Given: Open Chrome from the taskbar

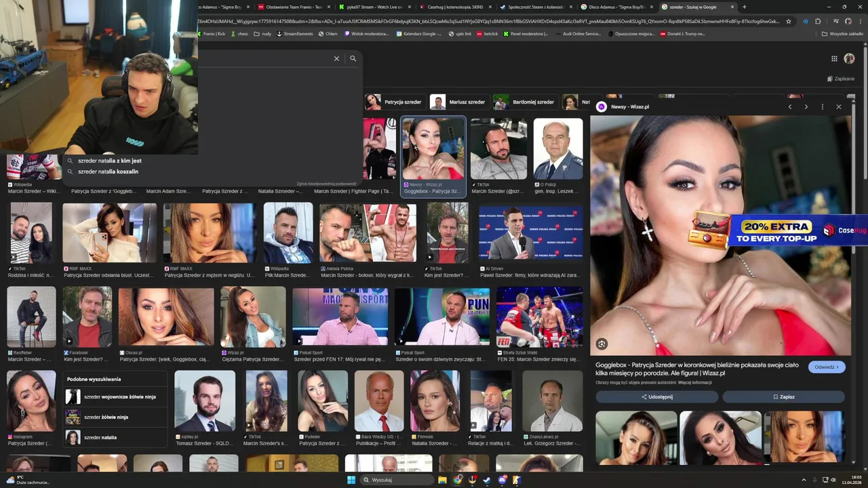Looking at the screenshot, I should coord(458,480).
